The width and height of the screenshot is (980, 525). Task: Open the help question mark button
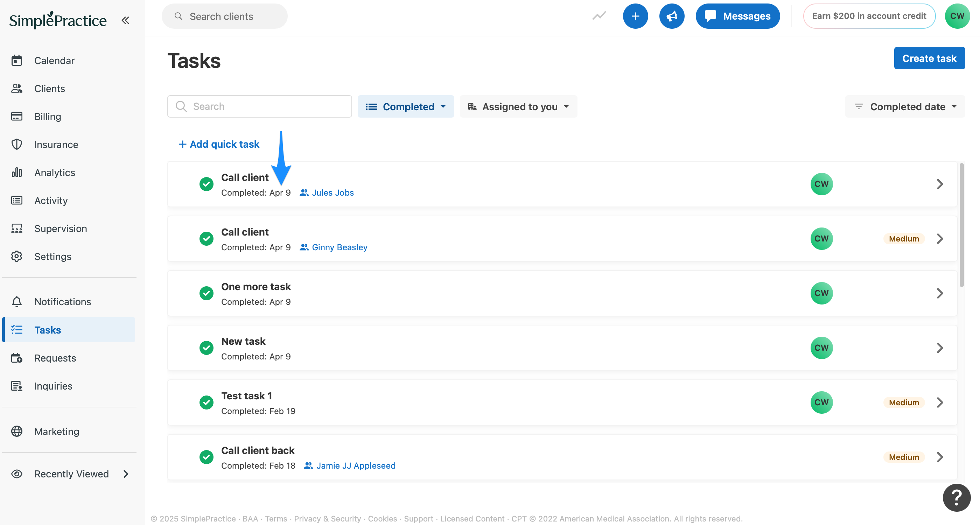[957, 497]
